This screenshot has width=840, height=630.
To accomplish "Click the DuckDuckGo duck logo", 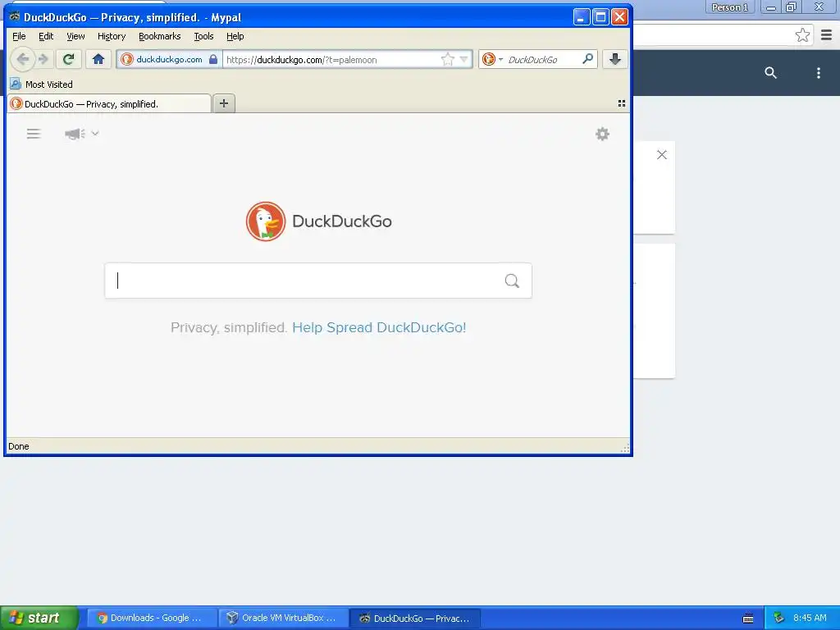I will (x=266, y=221).
